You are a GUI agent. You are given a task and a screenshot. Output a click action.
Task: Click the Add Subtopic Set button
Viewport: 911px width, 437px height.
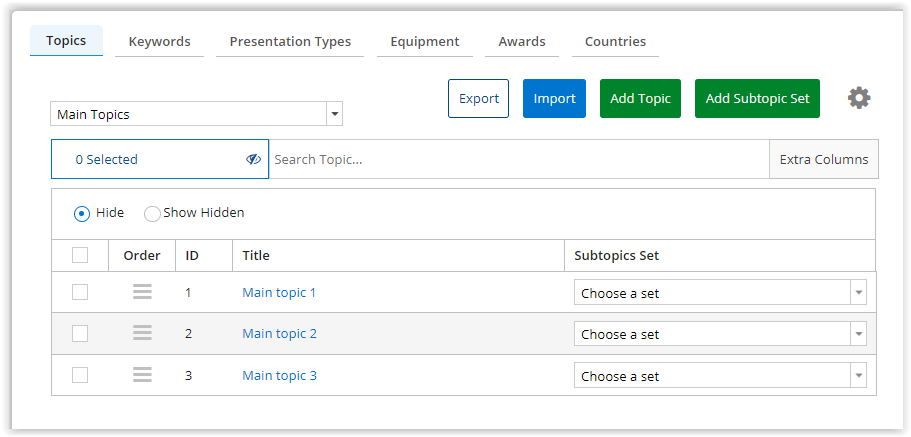point(757,99)
